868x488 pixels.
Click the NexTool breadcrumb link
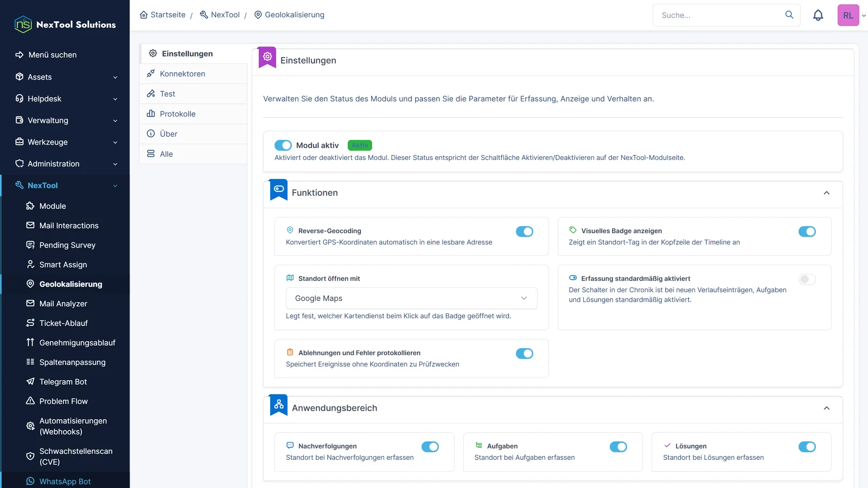[220, 15]
